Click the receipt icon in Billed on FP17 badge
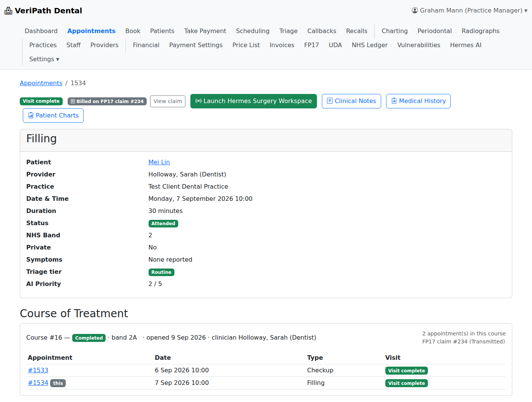The height and width of the screenshot is (402, 532). 73,101
